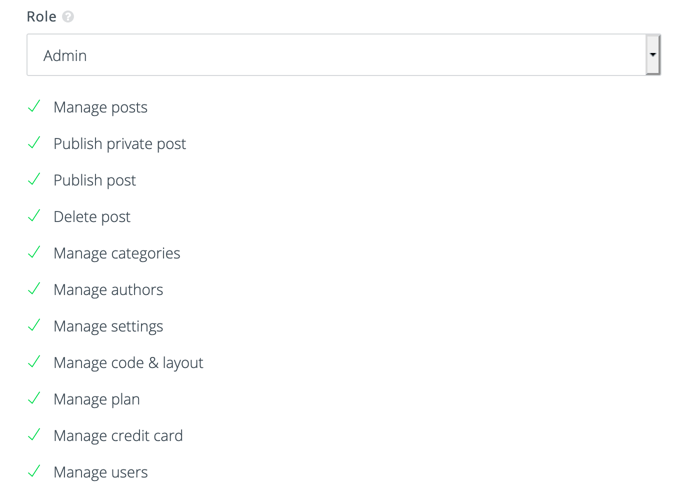This screenshot has height=495, width=700.
Task: Click the checkmark next to Manage credit card
Action: click(x=34, y=434)
